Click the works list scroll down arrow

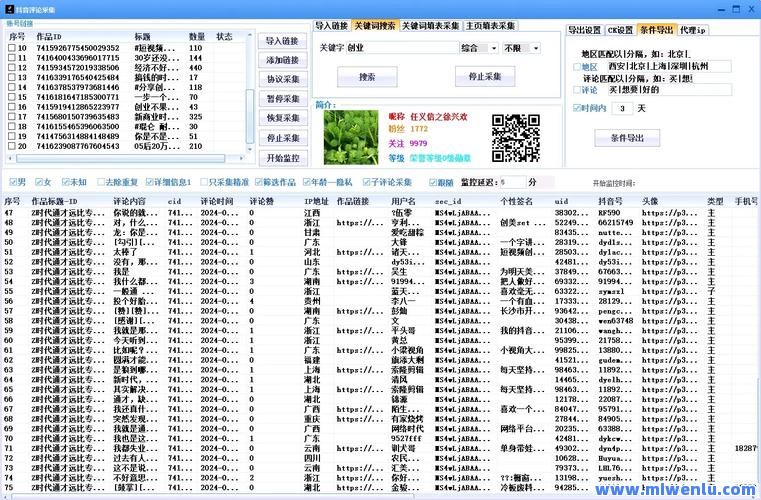[x=250, y=149]
